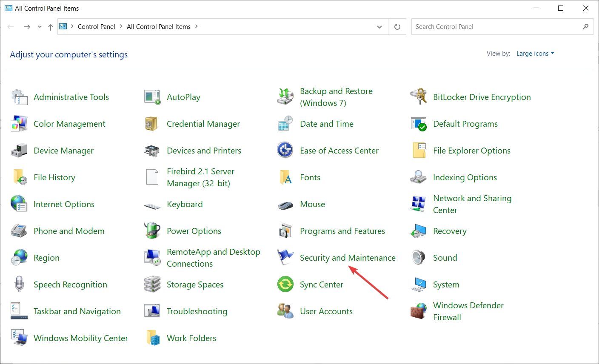The height and width of the screenshot is (364, 599).
Task: Open the recent locations dropdown arrow
Action: [x=40, y=27]
